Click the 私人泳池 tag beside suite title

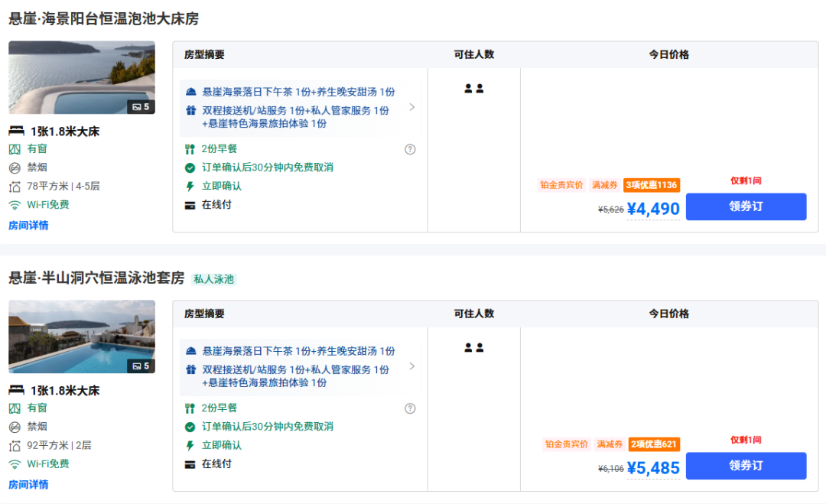pos(213,279)
